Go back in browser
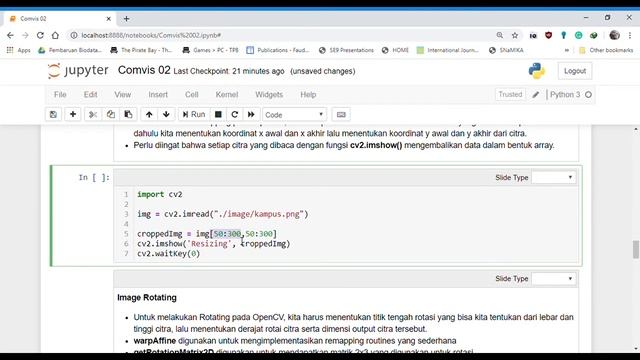This screenshot has width=640, height=360. click(x=10, y=36)
